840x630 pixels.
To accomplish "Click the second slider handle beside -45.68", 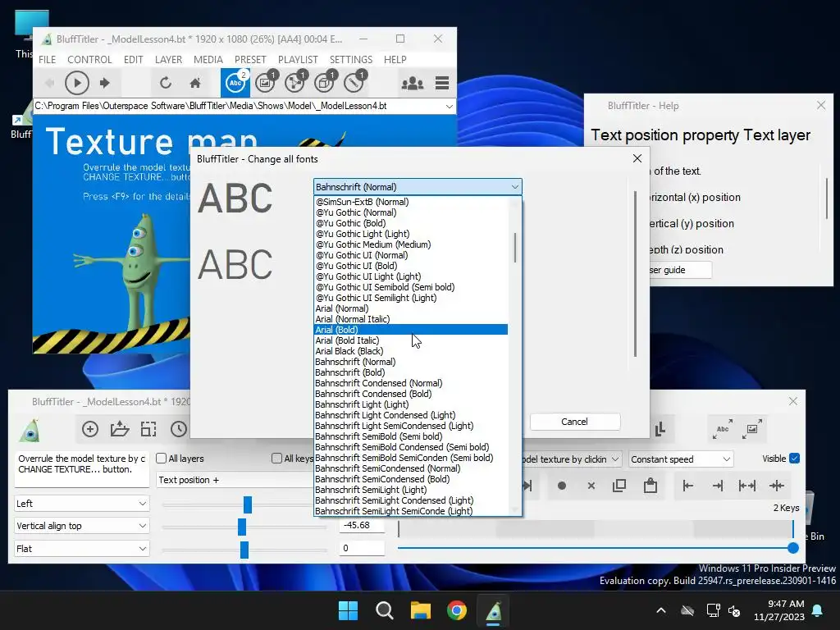I will [x=242, y=527].
